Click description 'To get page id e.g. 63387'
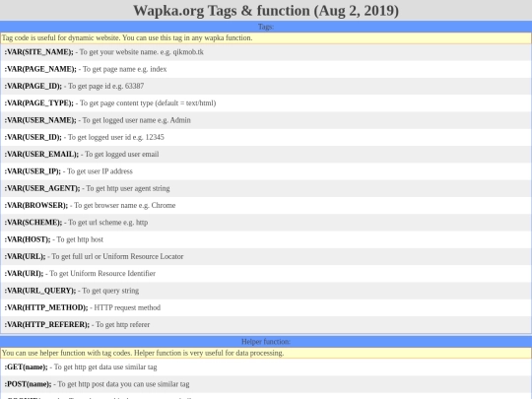532x399 pixels. [105, 86]
